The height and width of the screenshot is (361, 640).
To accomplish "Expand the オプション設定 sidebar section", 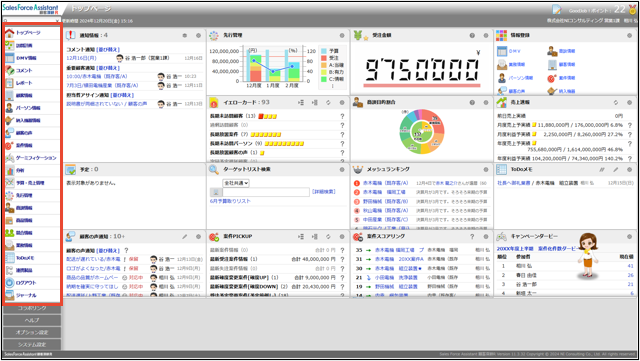I will pyautogui.click(x=32, y=332).
